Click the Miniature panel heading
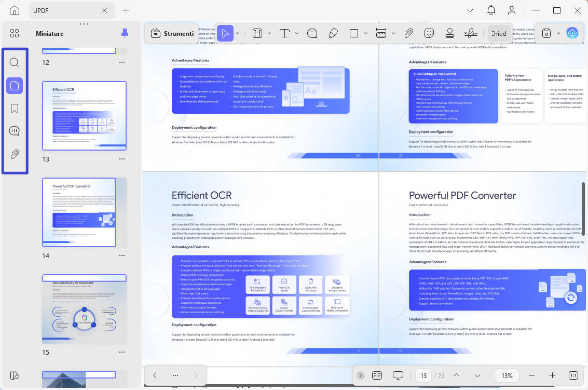 click(49, 33)
